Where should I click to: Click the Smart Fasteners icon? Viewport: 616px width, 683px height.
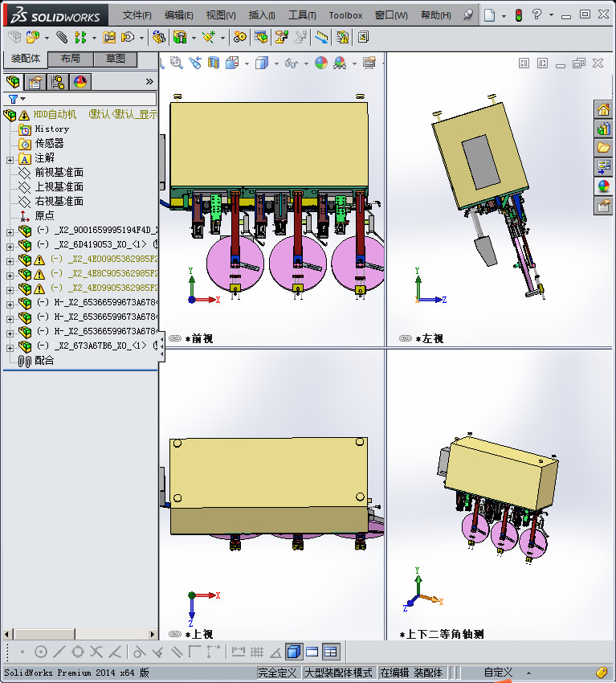click(109, 38)
